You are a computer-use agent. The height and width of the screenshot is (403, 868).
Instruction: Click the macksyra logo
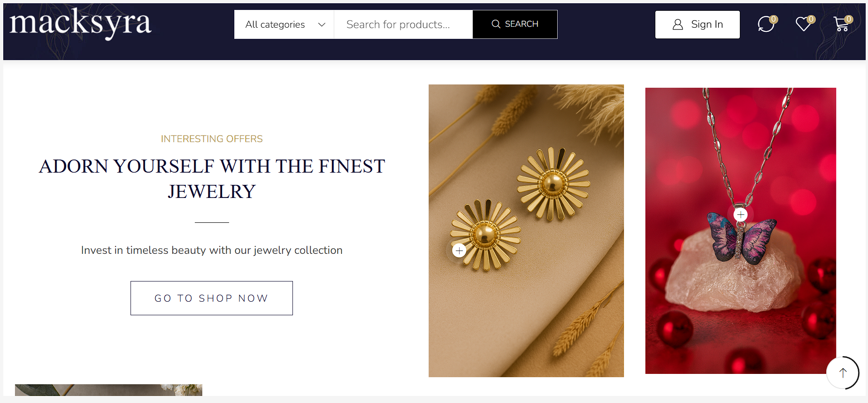click(x=80, y=23)
